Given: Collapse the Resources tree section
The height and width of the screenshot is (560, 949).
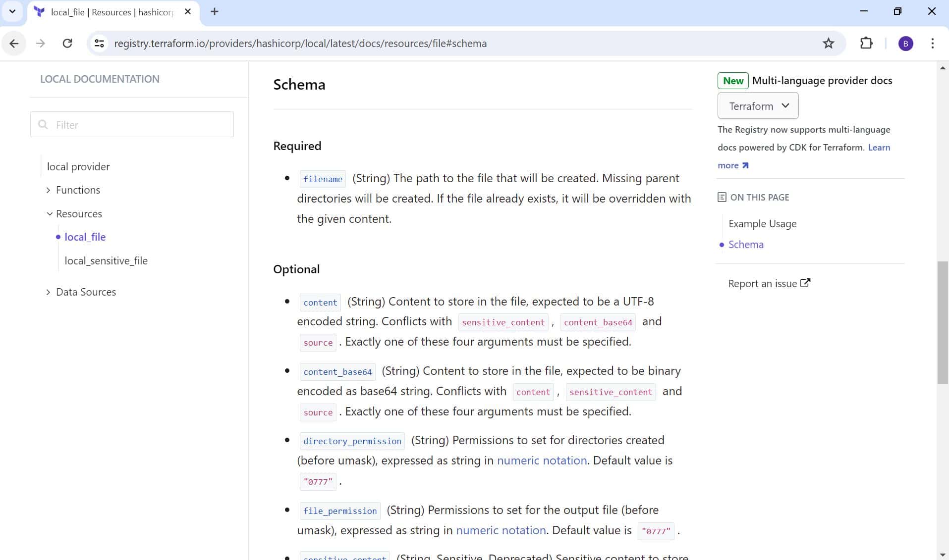Looking at the screenshot, I should pyautogui.click(x=50, y=214).
